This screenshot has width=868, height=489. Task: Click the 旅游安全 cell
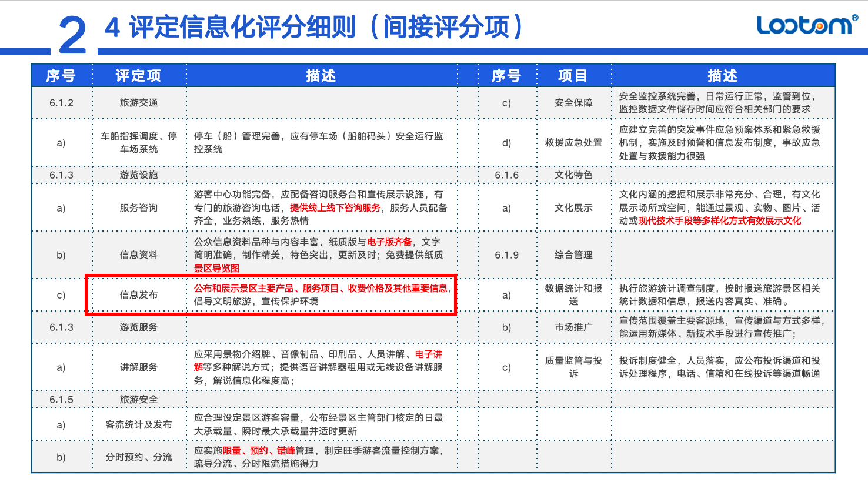pyautogui.click(x=139, y=400)
